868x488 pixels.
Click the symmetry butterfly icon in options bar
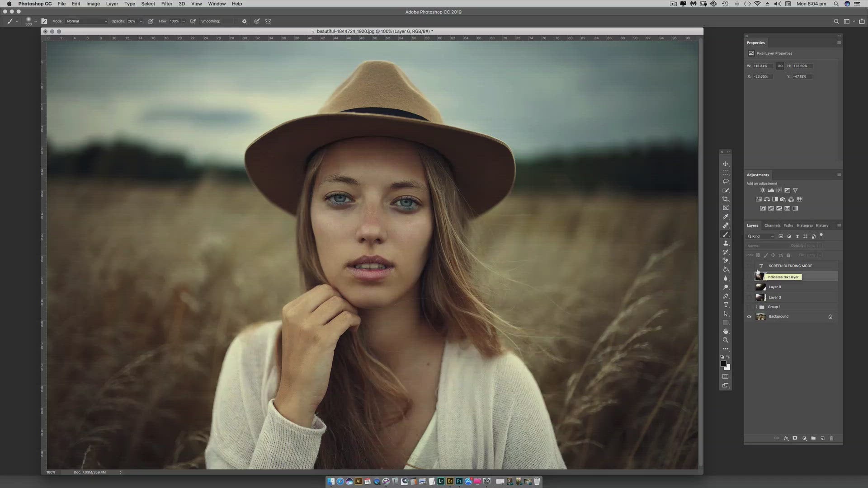click(x=268, y=21)
